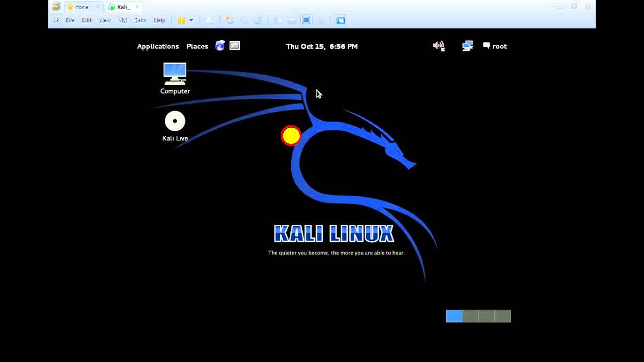Click the muted volume speaker icon
This screenshot has width=644, height=362.
(x=439, y=46)
